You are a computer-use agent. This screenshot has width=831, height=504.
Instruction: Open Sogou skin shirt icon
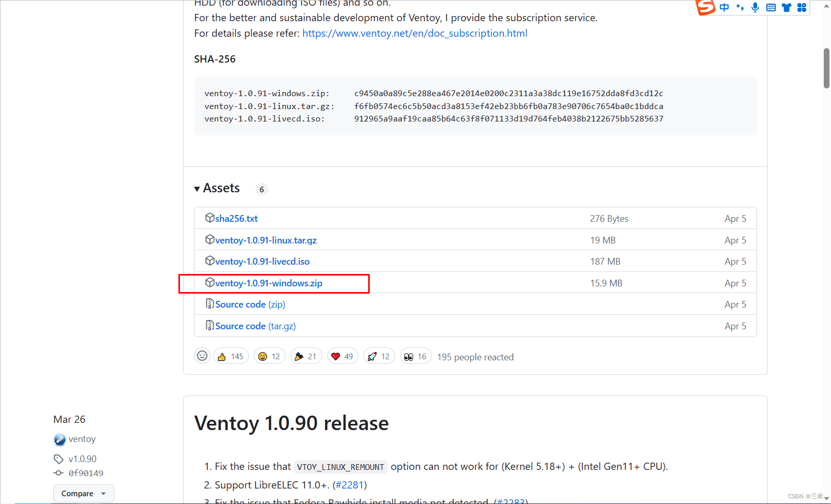coord(787,7)
